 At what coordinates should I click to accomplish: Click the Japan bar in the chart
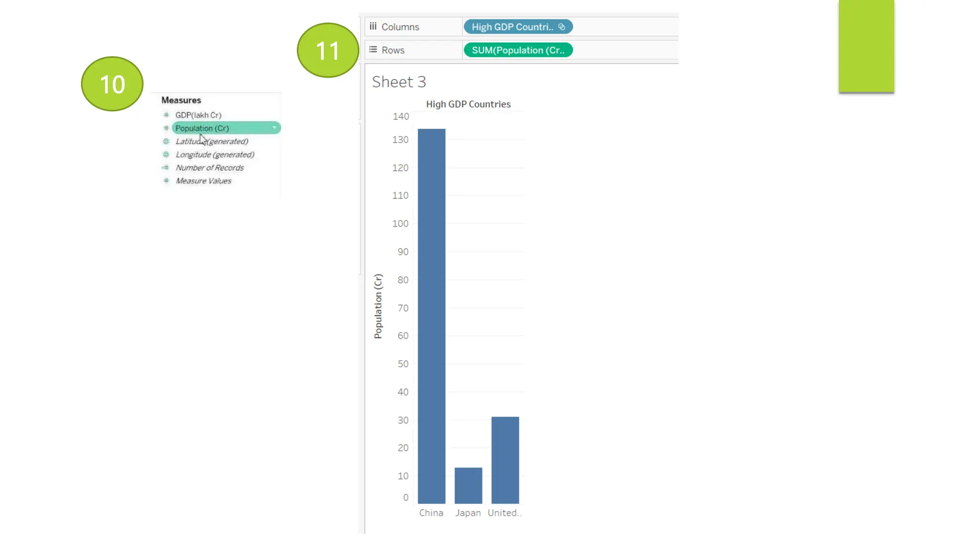pyautogui.click(x=468, y=485)
